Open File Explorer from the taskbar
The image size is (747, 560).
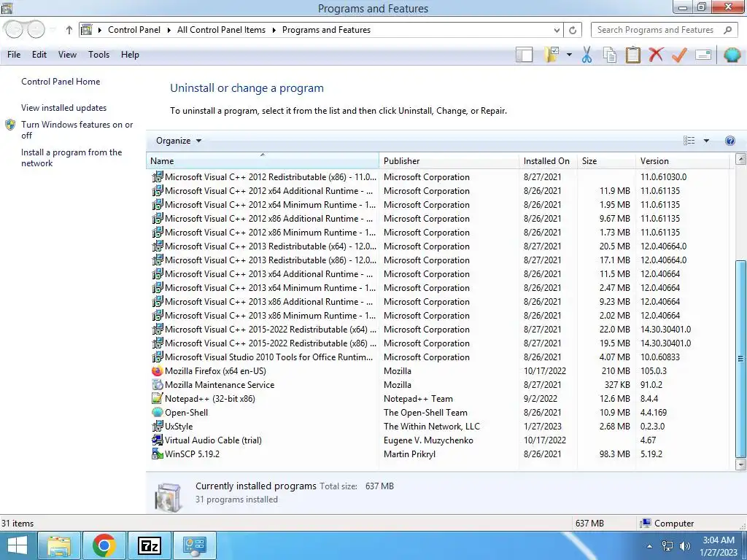[59, 545]
